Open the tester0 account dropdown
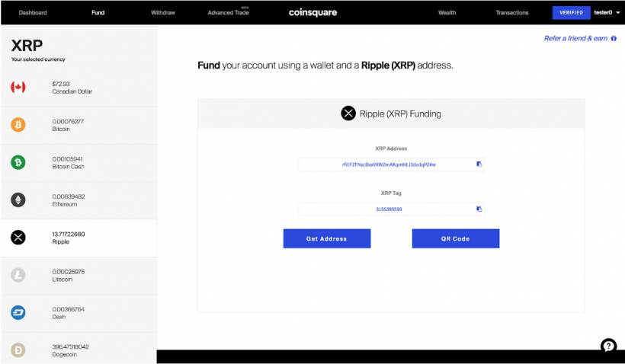The height and width of the screenshot is (364, 625). point(607,12)
